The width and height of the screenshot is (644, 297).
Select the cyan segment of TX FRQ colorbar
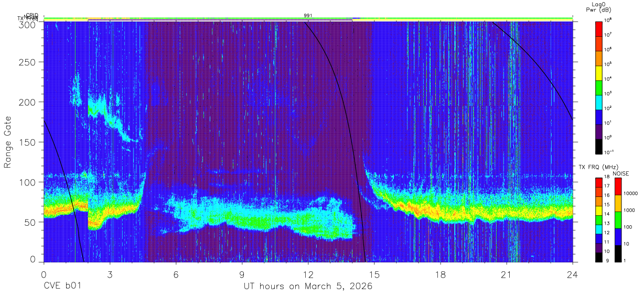599,229
